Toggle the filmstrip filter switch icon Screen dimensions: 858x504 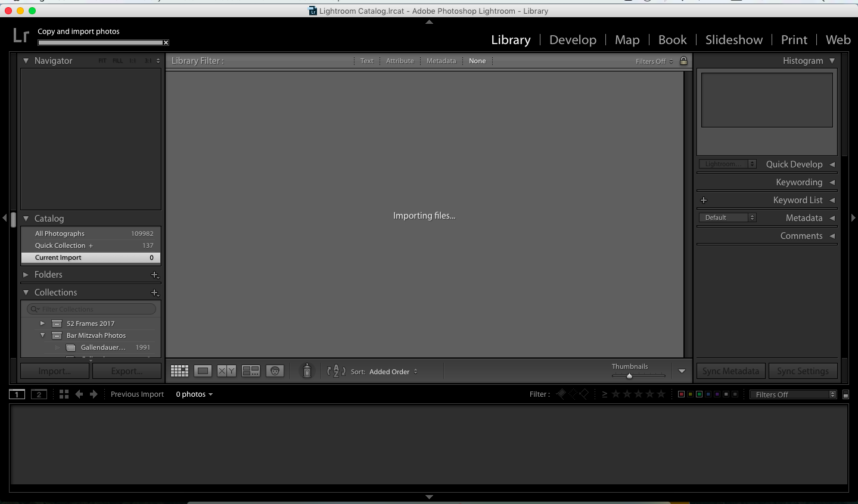[845, 394]
